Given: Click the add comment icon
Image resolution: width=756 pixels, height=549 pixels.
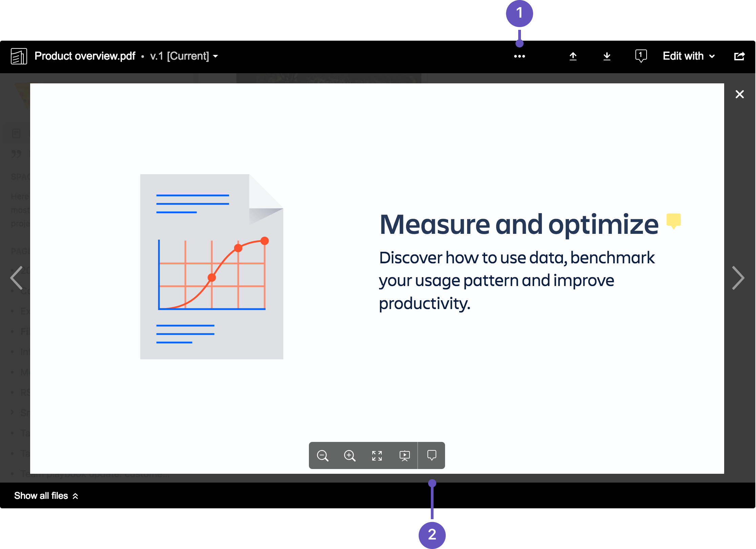Looking at the screenshot, I should point(432,455).
